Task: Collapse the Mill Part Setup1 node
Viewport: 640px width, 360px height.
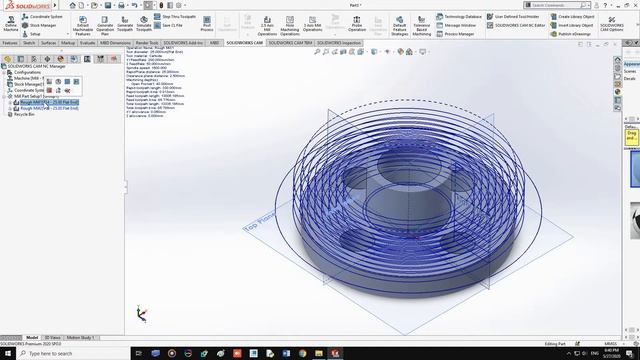Action: (4, 96)
